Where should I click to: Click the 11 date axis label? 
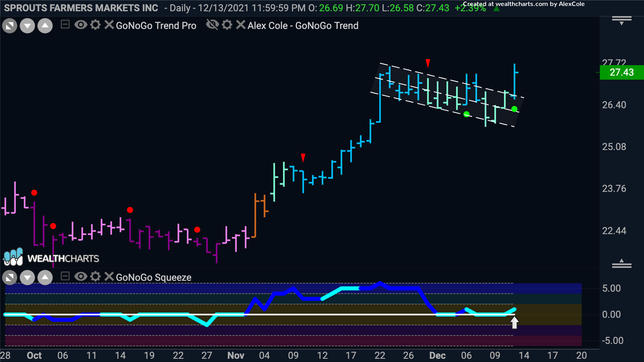91,356
